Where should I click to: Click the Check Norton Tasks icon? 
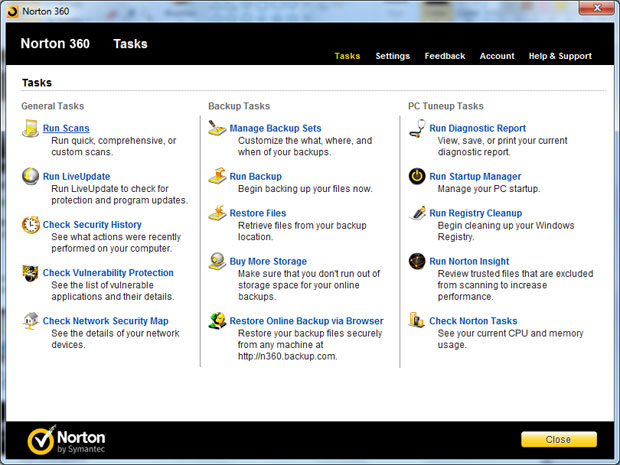coord(417,320)
